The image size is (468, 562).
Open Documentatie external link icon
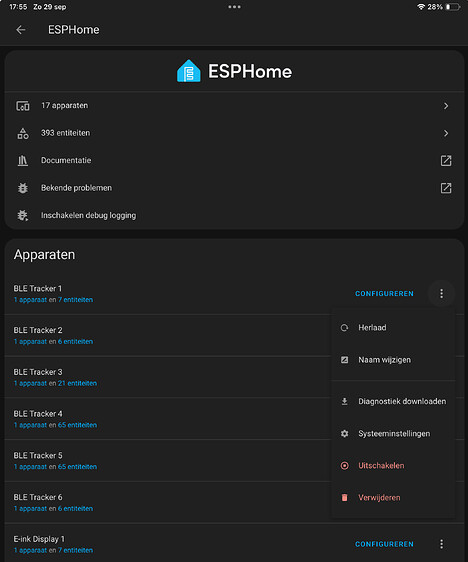(446, 161)
